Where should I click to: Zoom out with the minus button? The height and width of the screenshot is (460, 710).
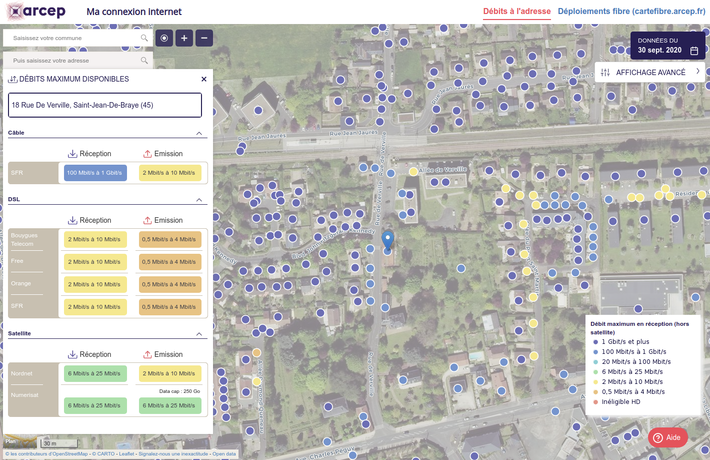(204, 38)
